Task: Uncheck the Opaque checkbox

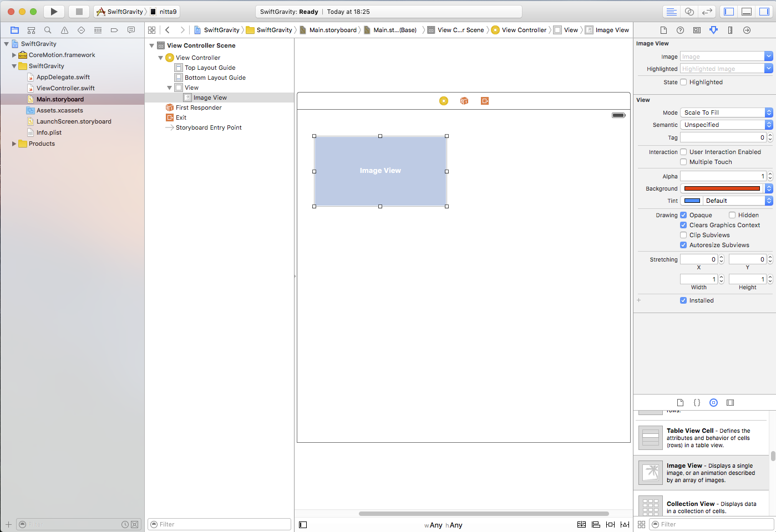Action: point(683,215)
